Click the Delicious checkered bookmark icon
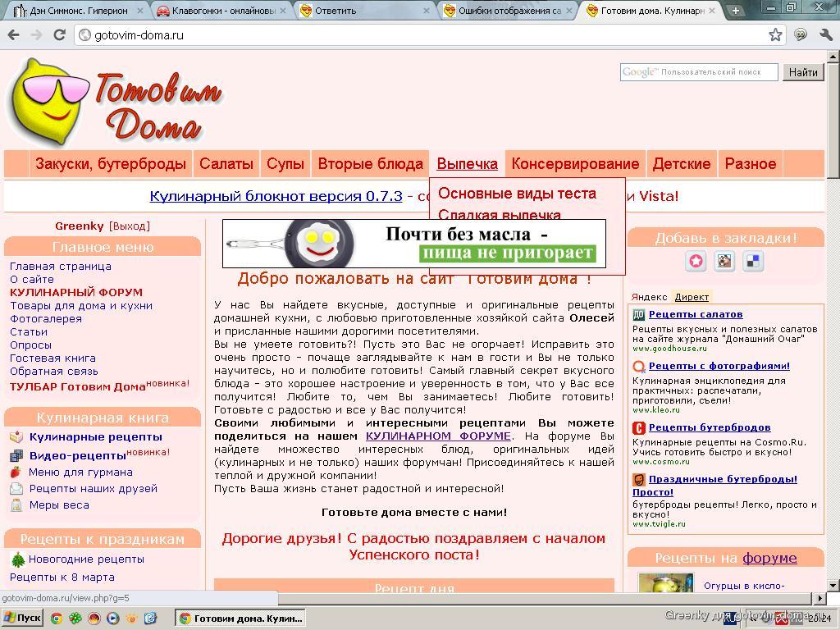The width and height of the screenshot is (840, 630). click(753, 262)
